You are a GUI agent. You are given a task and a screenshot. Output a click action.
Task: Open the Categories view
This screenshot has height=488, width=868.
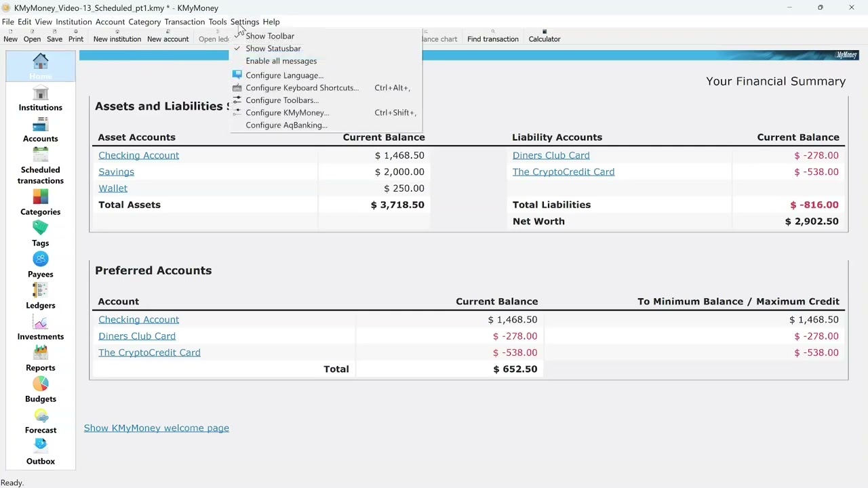41,203
